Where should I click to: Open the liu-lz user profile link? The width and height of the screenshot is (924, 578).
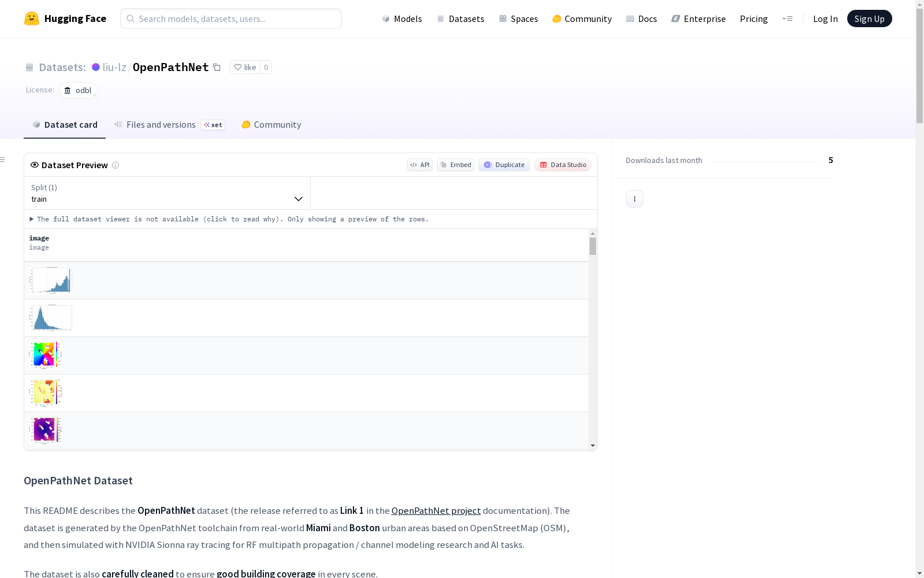tap(114, 67)
